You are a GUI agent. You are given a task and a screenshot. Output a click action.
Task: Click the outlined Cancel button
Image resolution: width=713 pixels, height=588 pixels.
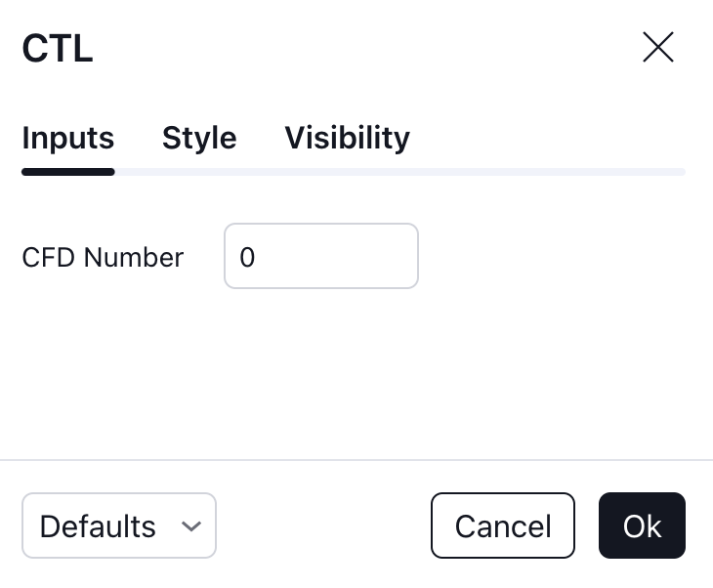pos(502,525)
